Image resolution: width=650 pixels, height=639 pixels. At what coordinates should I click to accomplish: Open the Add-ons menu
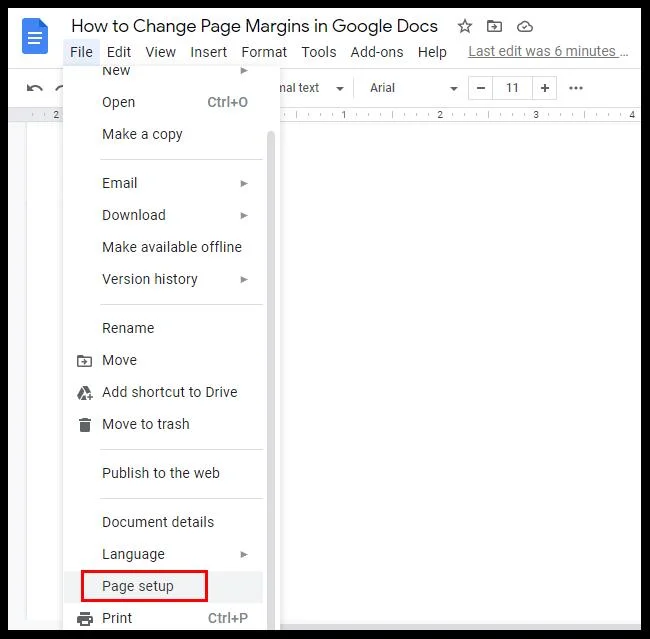click(x=377, y=52)
